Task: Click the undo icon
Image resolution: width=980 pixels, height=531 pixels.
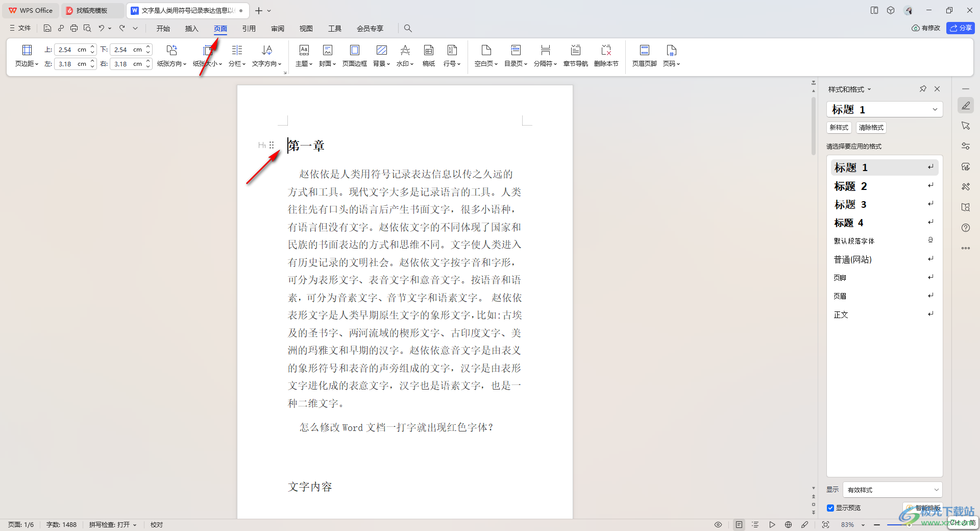Action: [101, 28]
